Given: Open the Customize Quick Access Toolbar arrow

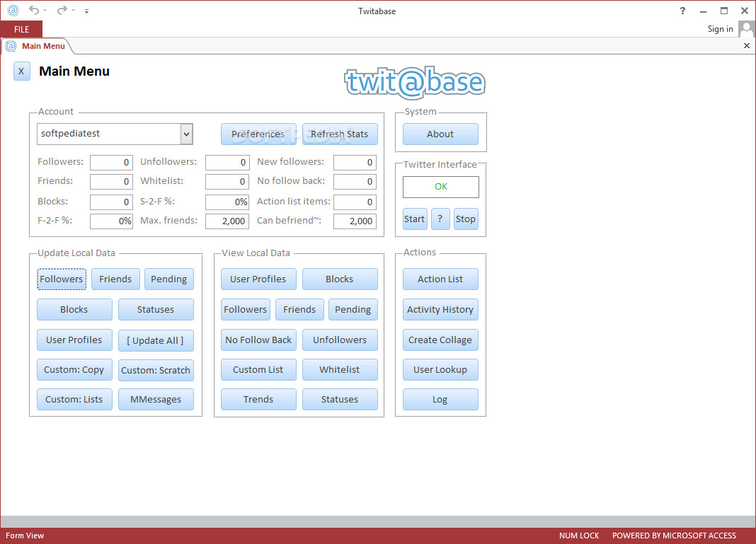Looking at the screenshot, I should point(87,11).
